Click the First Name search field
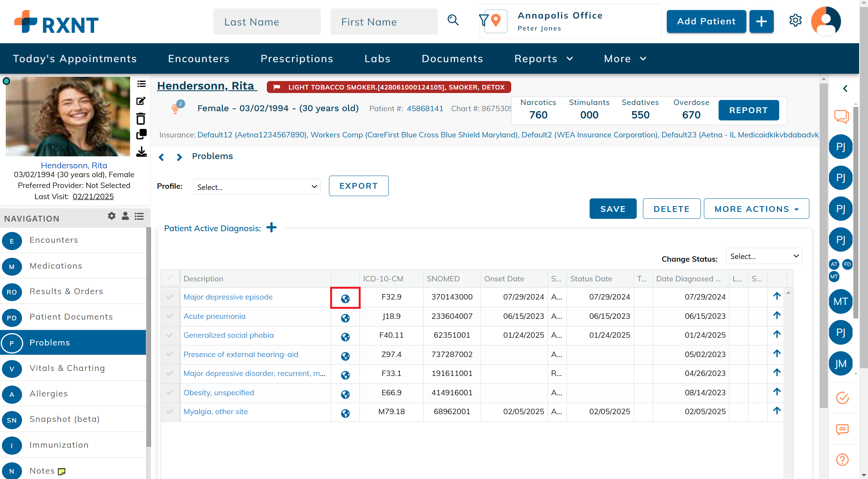Viewport: 868px width, 479px height. pos(384,22)
